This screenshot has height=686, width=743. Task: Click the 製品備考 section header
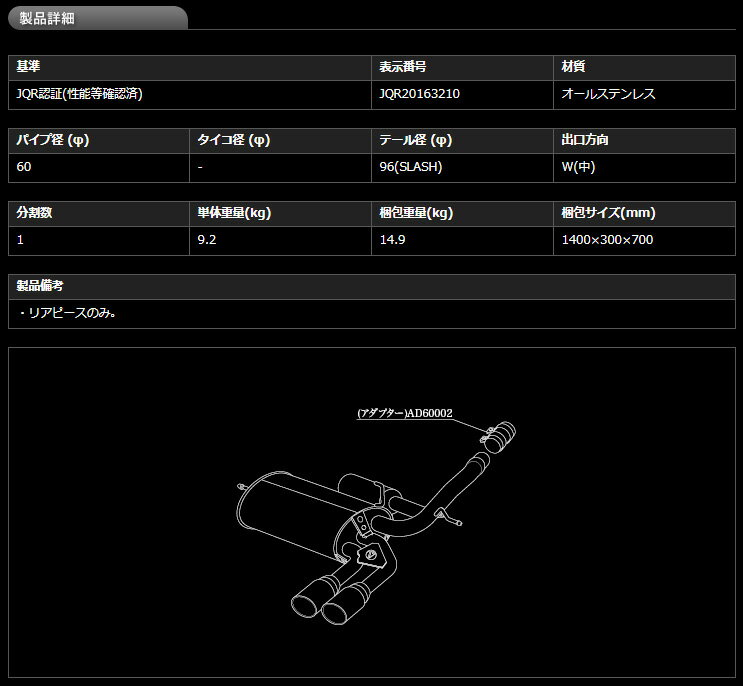point(40,286)
